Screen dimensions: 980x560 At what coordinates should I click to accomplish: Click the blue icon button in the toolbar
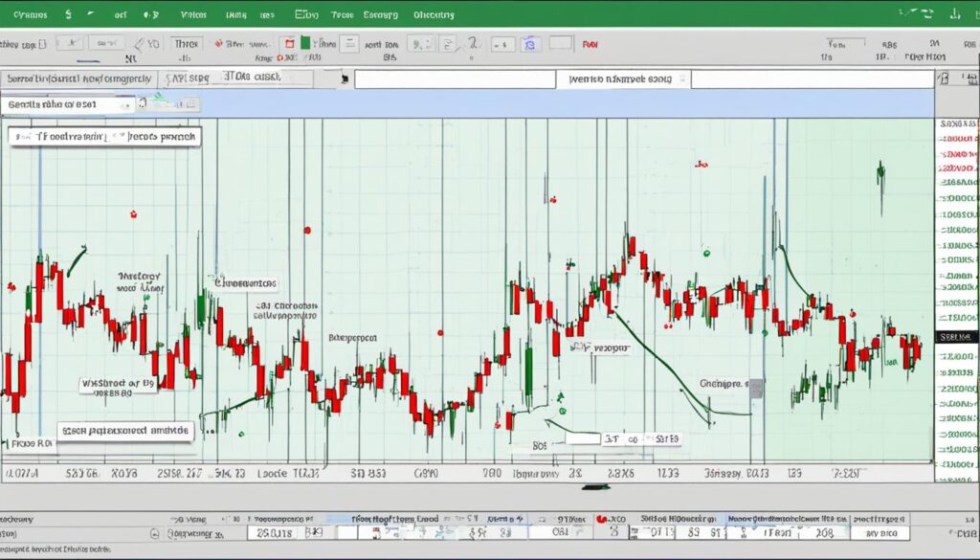tap(530, 44)
